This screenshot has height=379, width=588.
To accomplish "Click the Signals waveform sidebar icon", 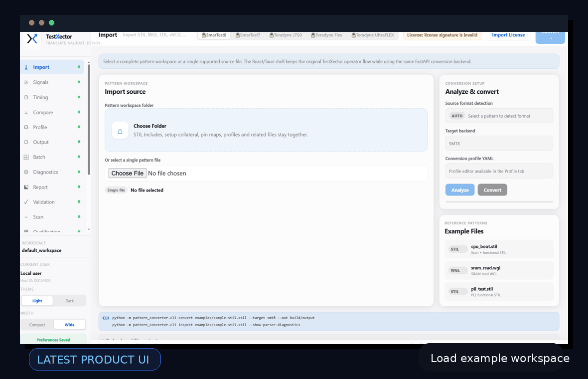I will pos(26,82).
